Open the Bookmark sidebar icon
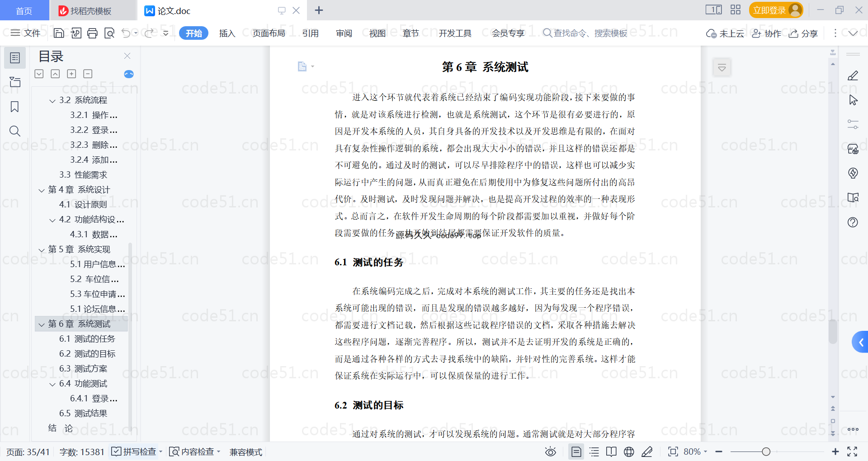This screenshot has height=461, width=868. tap(15, 107)
